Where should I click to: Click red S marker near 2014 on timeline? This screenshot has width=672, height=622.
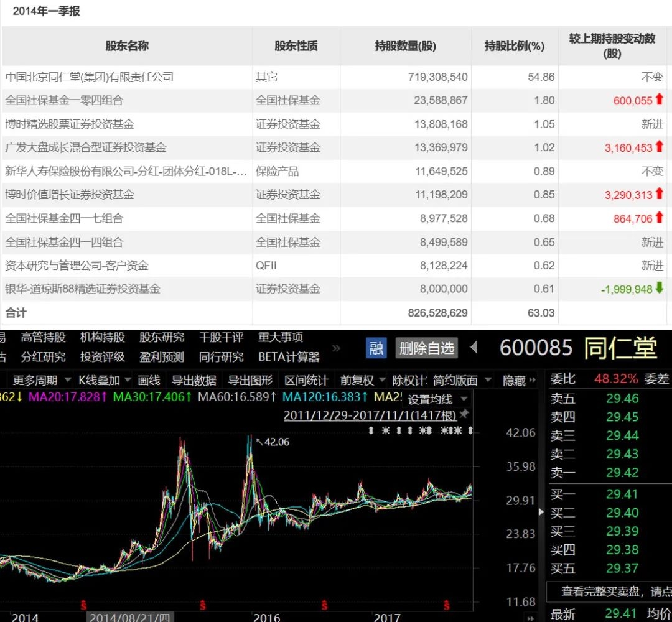(83, 605)
